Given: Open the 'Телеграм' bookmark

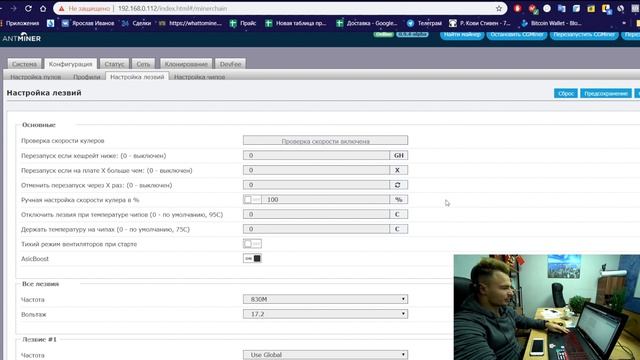Looking at the screenshot, I should pos(424,23).
